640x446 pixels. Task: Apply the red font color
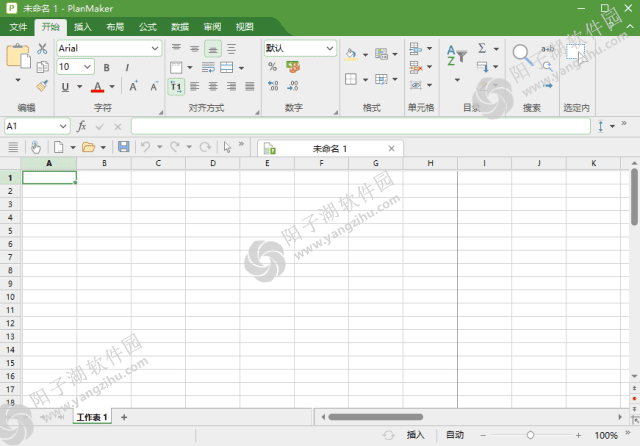coord(97,87)
